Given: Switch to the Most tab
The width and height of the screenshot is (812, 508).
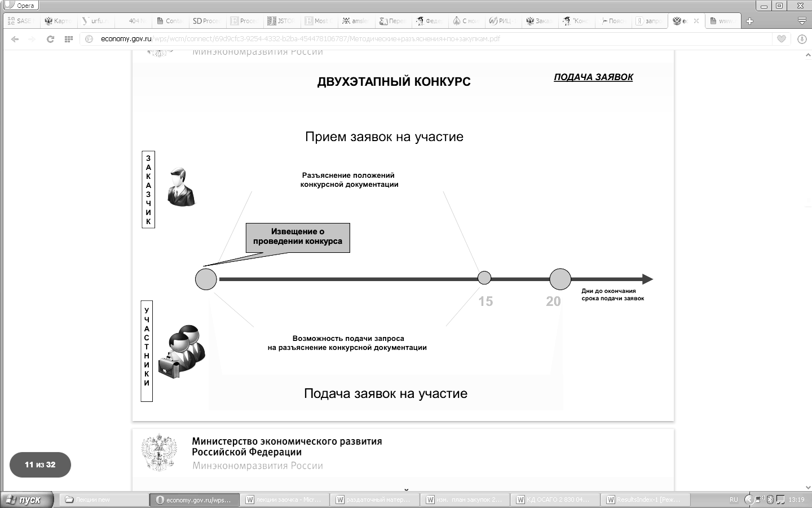Looking at the screenshot, I should pyautogui.click(x=319, y=21).
